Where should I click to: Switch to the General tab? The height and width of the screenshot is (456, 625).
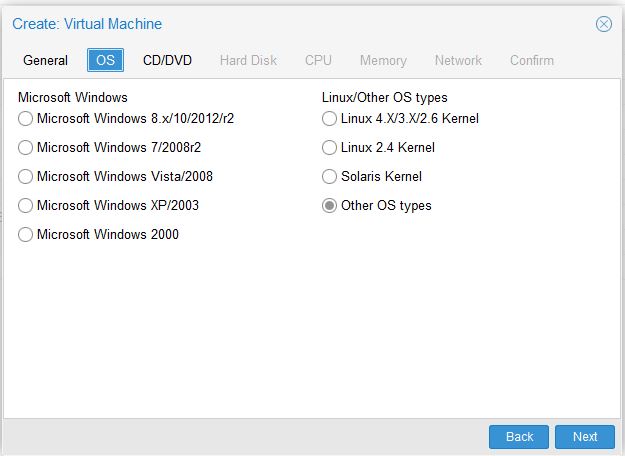[x=45, y=60]
